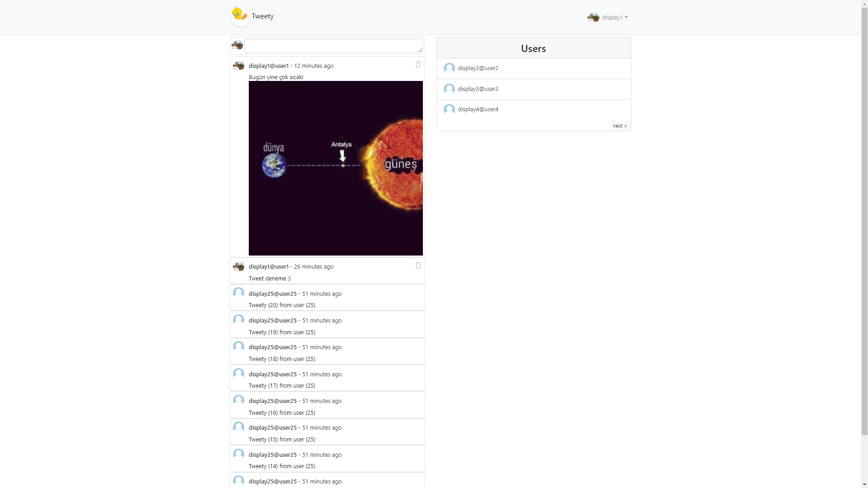Click the scrollbar down arrow

[864, 484]
